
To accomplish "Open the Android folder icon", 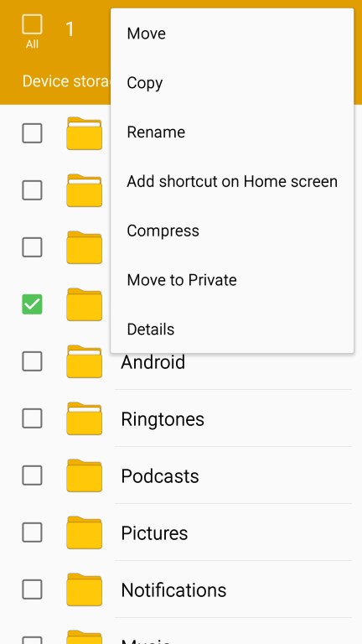I will click(84, 361).
